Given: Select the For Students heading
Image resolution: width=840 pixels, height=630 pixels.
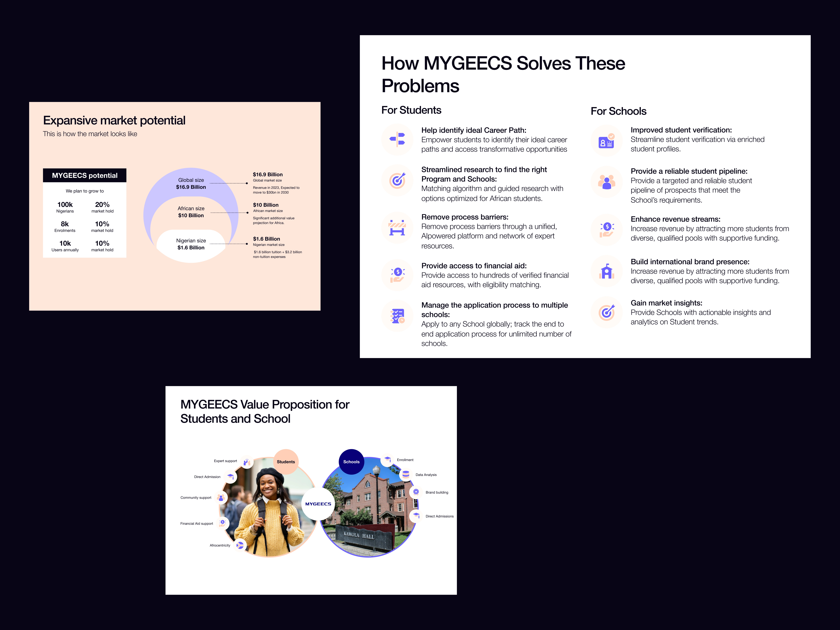Looking at the screenshot, I should tap(411, 110).
